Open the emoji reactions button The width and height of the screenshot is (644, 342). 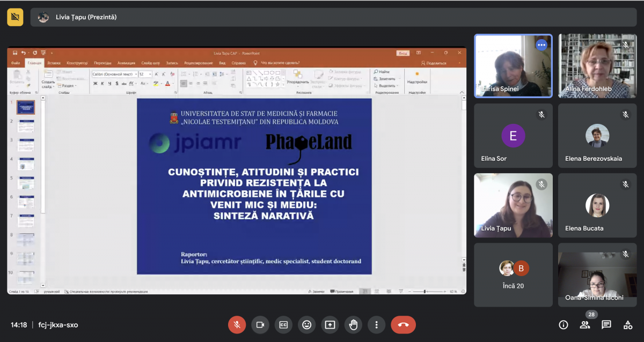pyautogui.click(x=306, y=324)
